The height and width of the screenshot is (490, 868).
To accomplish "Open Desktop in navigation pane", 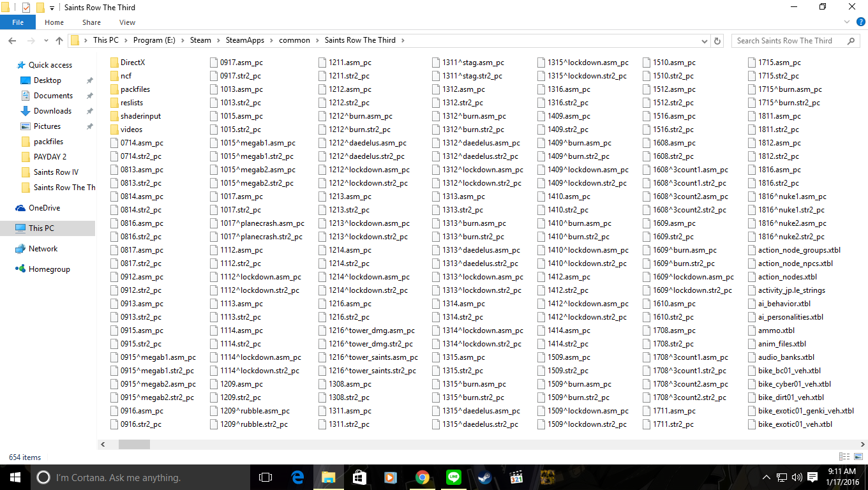I will point(47,80).
